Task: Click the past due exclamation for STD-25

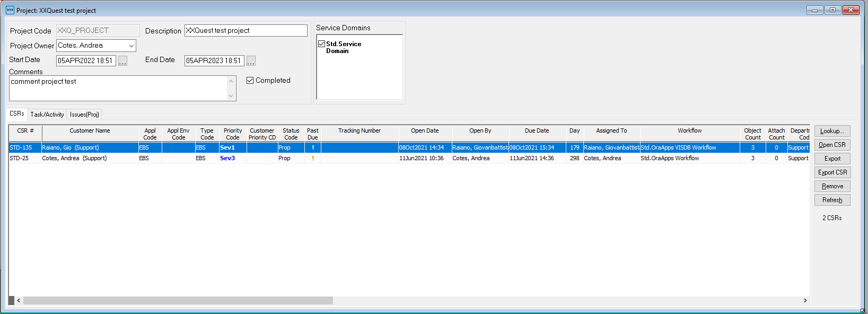Action: (313, 158)
